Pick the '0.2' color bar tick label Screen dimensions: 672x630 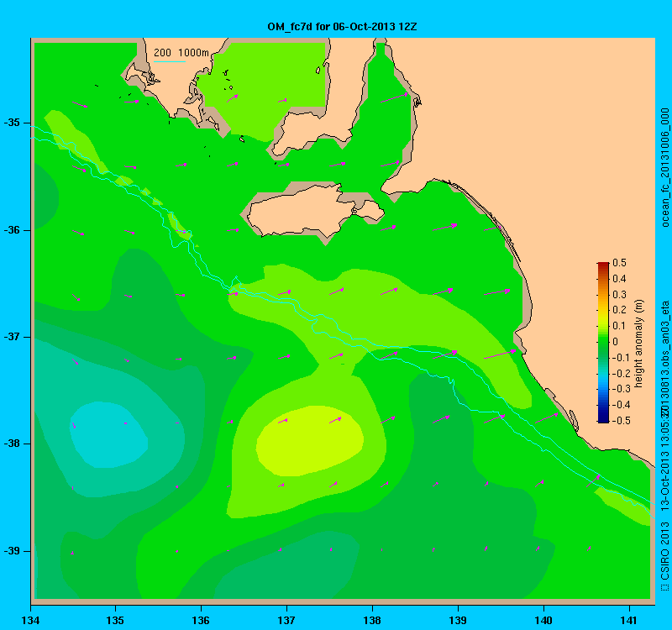click(x=619, y=310)
